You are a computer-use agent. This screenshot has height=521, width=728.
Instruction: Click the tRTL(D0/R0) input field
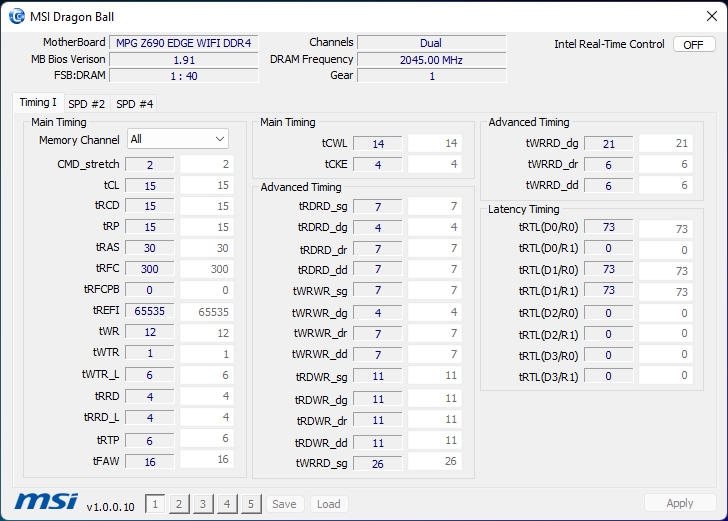tap(609, 227)
